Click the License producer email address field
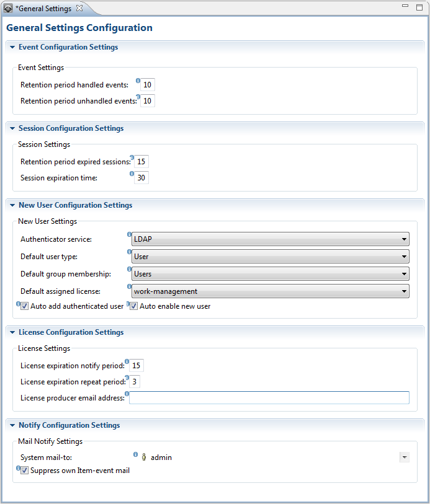 (269, 398)
